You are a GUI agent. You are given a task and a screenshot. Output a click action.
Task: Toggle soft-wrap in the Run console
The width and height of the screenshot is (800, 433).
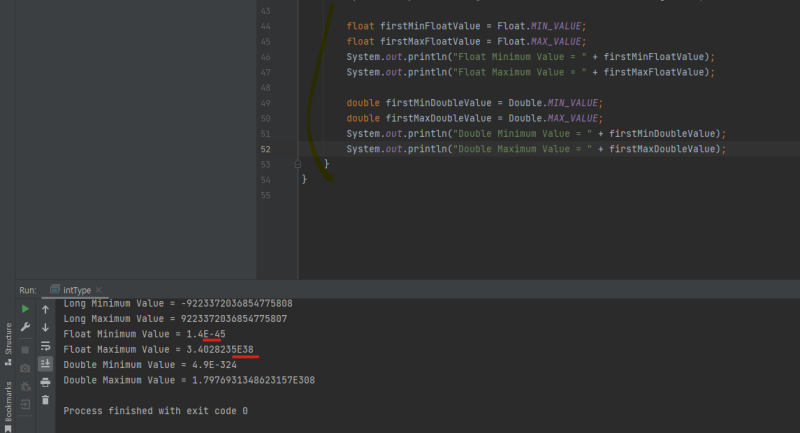tap(45, 346)
